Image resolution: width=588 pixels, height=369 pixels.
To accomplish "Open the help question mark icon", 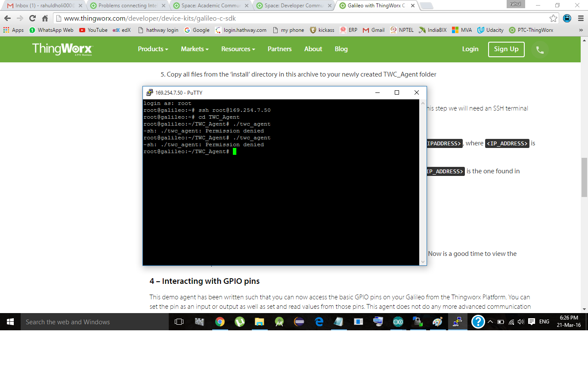I will coord(478,322).
